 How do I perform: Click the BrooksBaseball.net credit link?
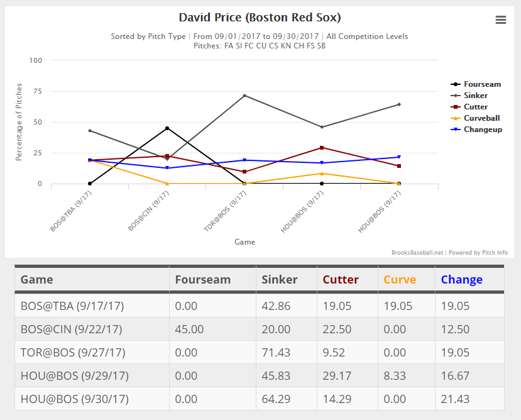tap(418, 253)
